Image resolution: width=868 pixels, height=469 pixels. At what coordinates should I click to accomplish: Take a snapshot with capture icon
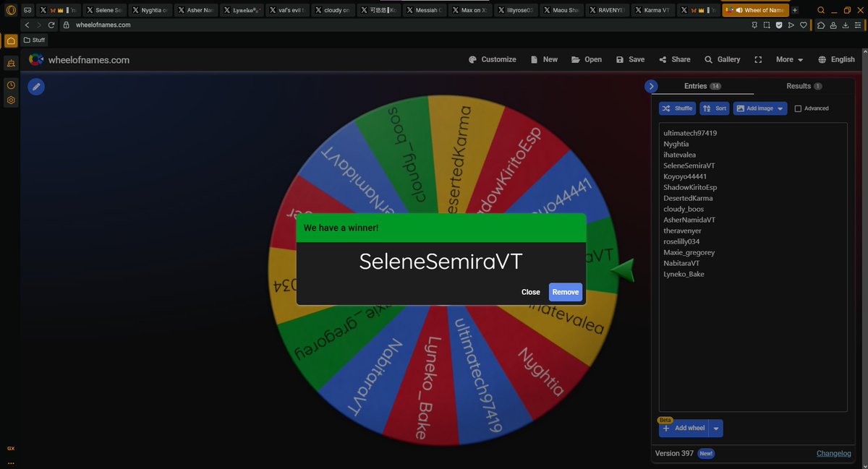(x=767, y=25)
